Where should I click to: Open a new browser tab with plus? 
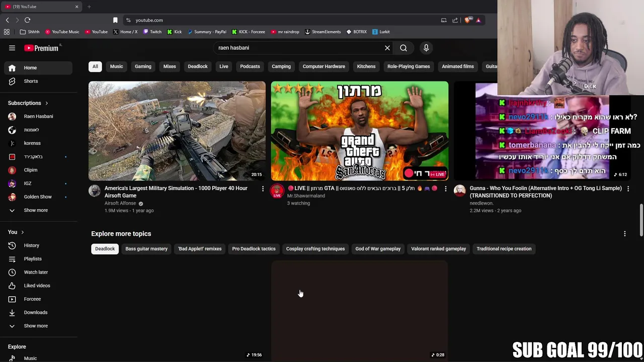[89, 7]
